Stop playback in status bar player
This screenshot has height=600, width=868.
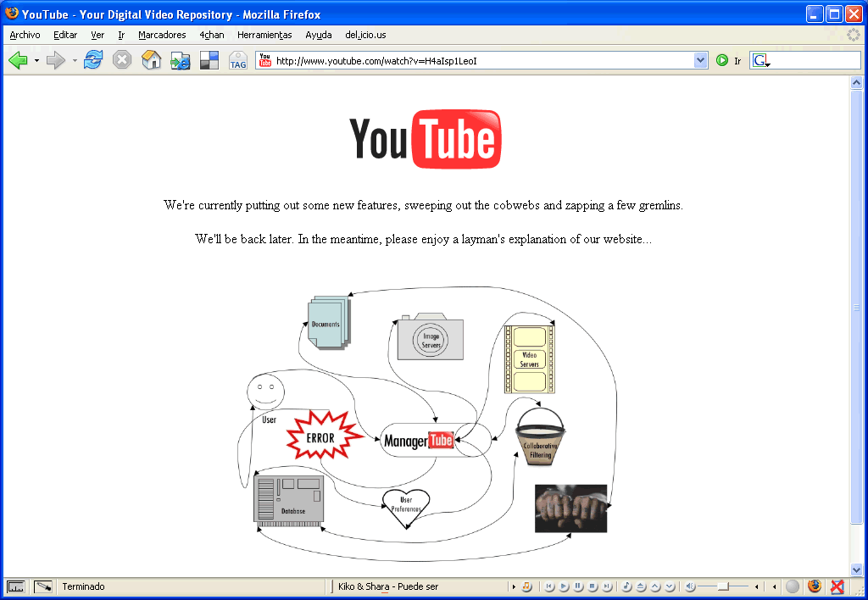point(593,586)
